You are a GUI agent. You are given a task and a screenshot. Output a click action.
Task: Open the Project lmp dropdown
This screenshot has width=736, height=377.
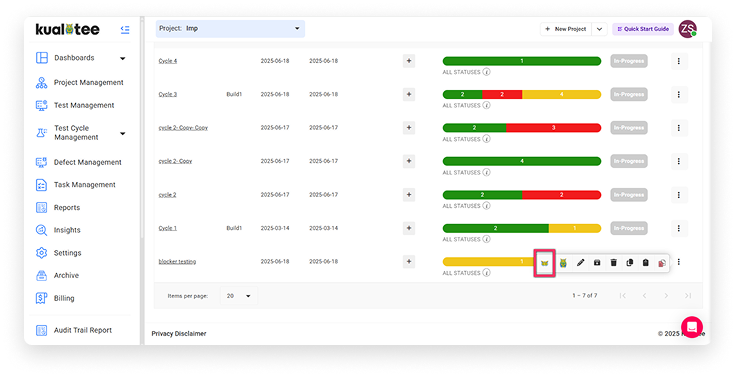tap(230, 29)
